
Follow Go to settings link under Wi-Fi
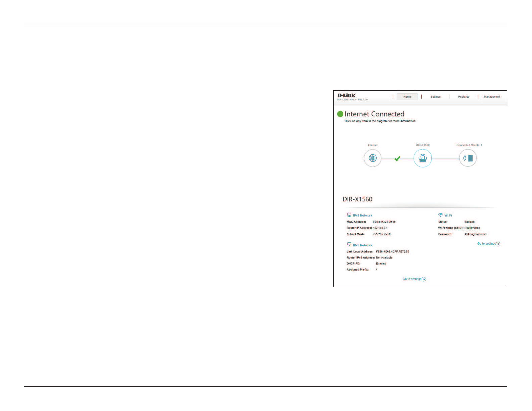point(486,244)
